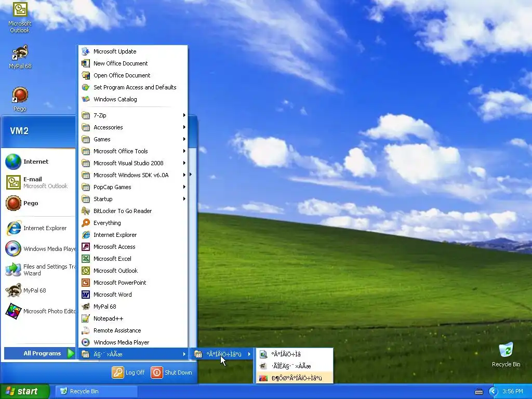Launch Microsoft Word
532x399 pixels.
tap(133, 295)
